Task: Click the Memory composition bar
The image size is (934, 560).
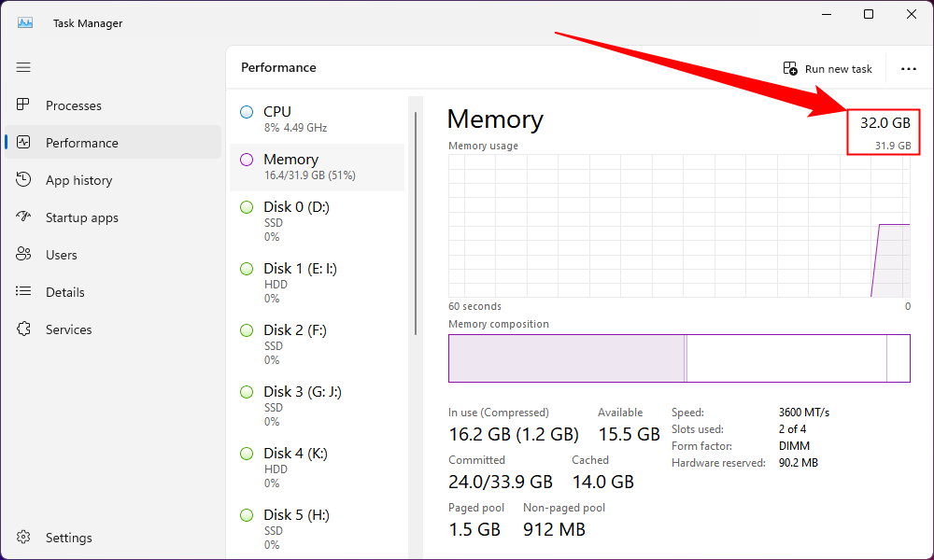Action: 679,358
